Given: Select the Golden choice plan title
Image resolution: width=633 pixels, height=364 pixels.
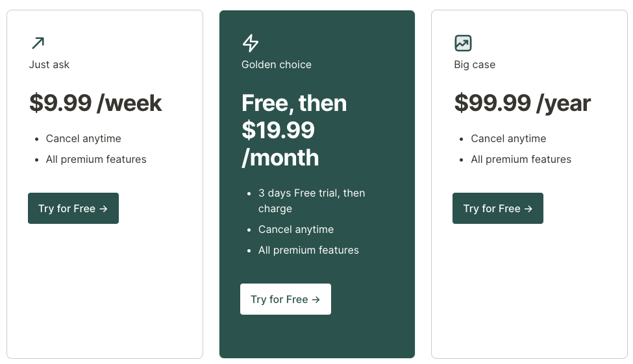Looking at the screenshot, I should (x=277, y=65).
